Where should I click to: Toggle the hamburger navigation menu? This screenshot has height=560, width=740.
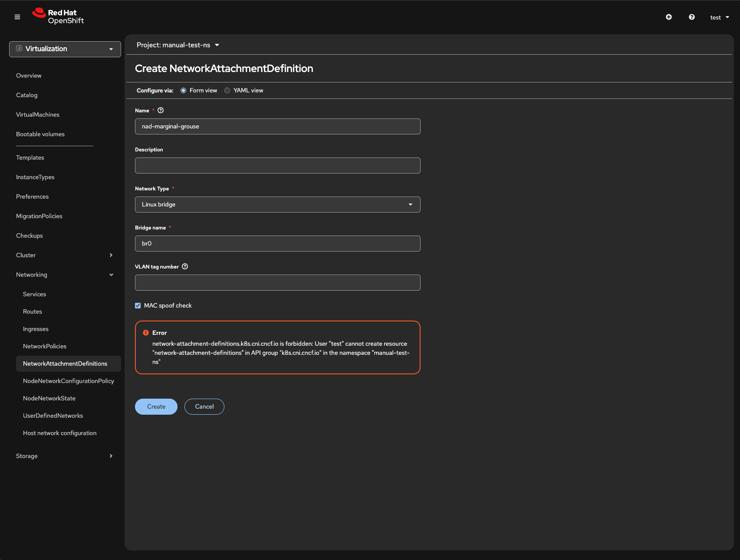pyautogui.click(x=17, y=17)
